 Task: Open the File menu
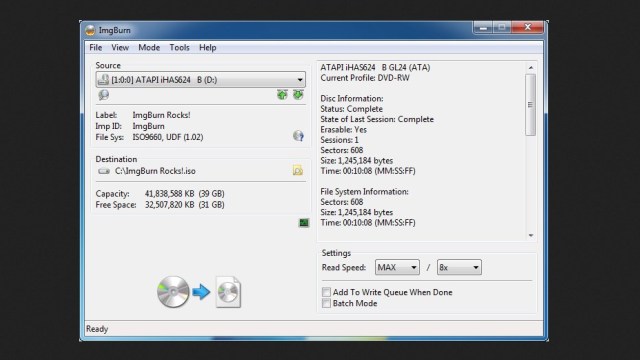click(x=96, y=47)
